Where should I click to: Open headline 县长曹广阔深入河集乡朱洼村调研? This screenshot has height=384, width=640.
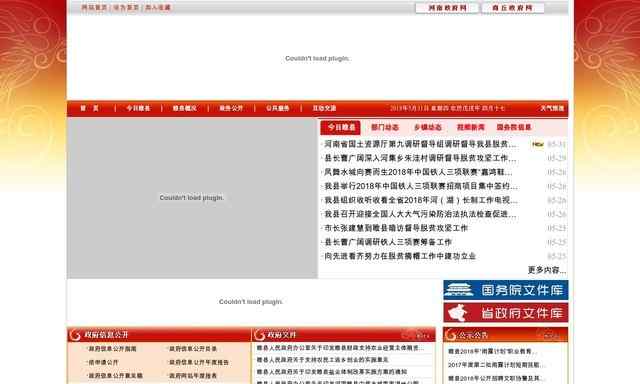click(420, 158)
